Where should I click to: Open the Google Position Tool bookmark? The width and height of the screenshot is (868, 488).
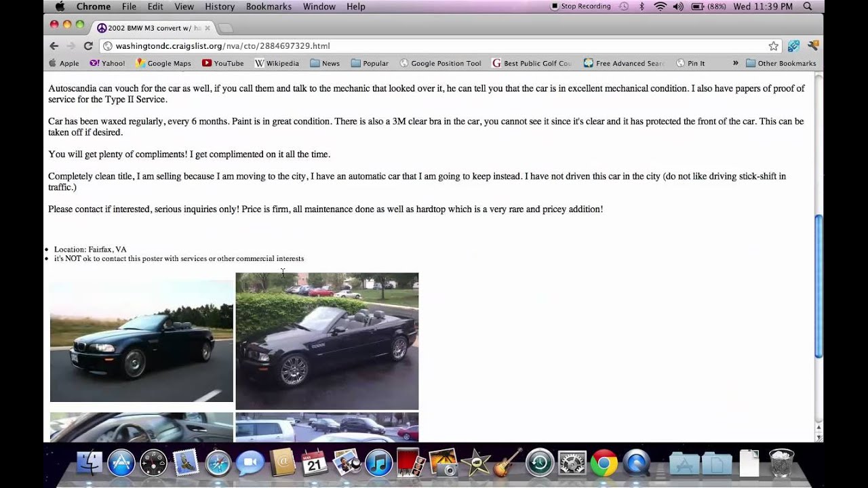pos(440,63)
